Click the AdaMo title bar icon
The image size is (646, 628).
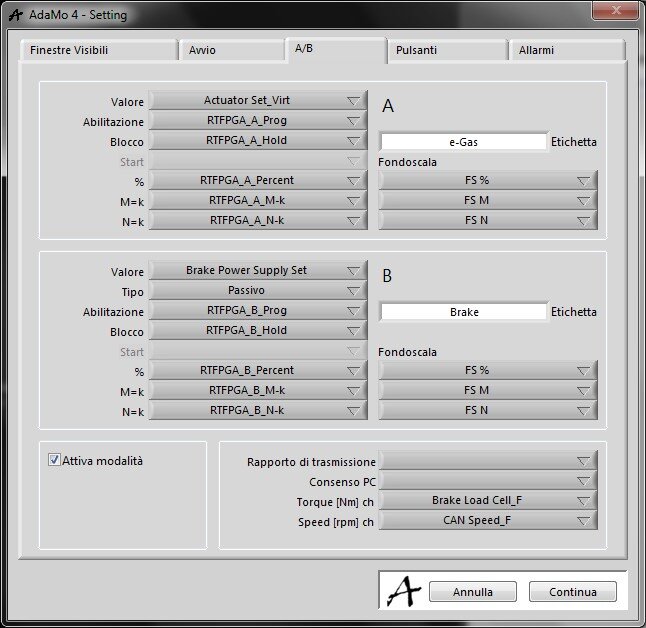click(x=14, y=14)
